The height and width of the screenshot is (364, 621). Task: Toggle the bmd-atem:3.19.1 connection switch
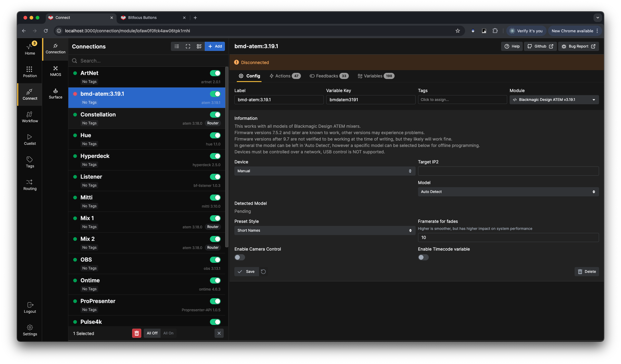215,94
